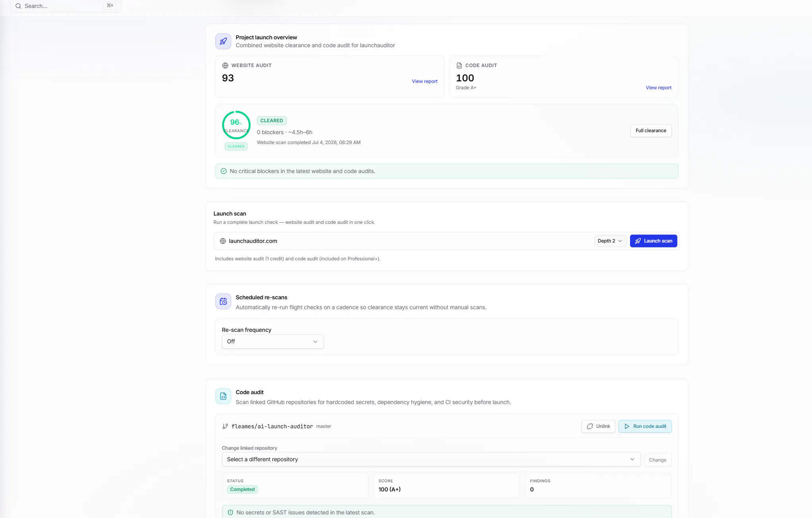Click the small CLEARED badge under clearance ring
Viewport: 812px width, 518px height.
pos(236,146)
